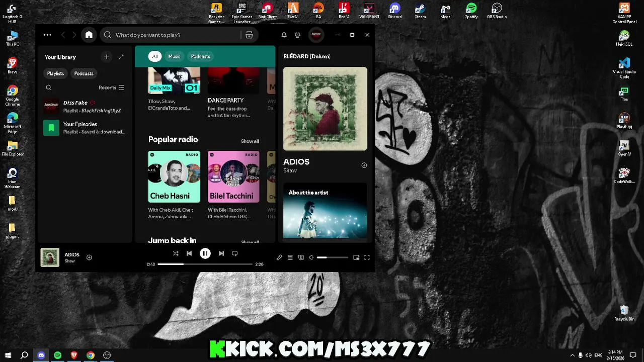Open the Browse icon in the search bar
The width and height of the screenshot is (644, 362).
(x=249, y=35)
